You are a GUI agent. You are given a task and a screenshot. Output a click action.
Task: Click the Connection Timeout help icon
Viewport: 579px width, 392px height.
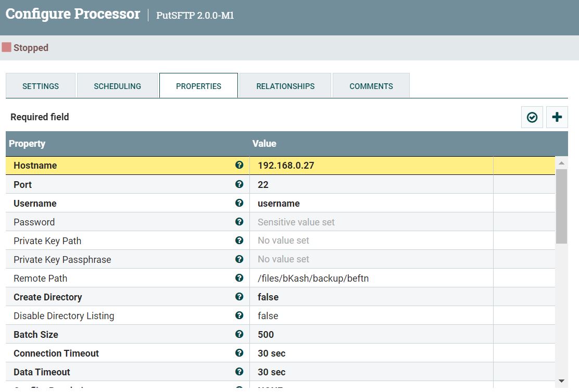click(x=239, y=353)
